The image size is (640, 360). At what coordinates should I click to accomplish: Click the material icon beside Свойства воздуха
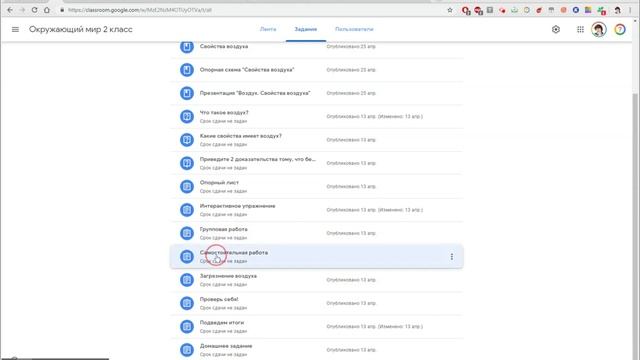(x=187, y=47)
